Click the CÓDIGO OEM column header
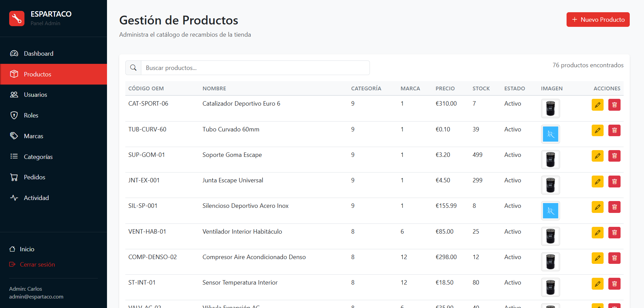Screen dimensions: 644x308 coord(146,88)
